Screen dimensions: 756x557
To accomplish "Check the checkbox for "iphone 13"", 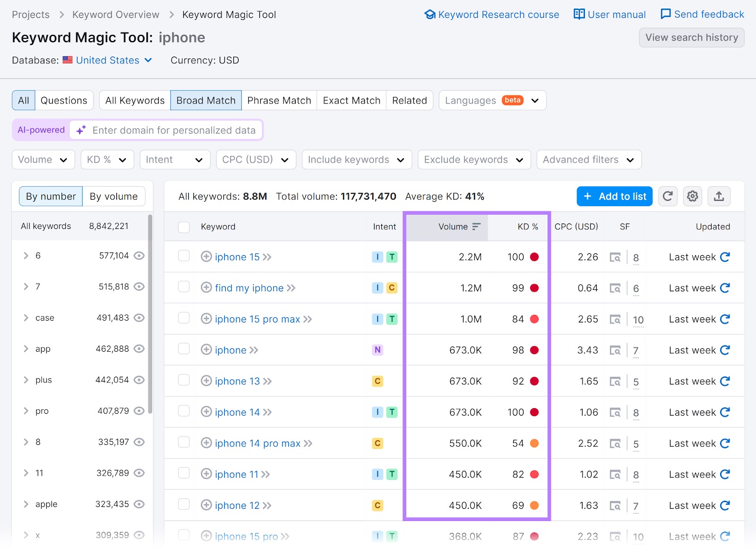I will point(184,381).
